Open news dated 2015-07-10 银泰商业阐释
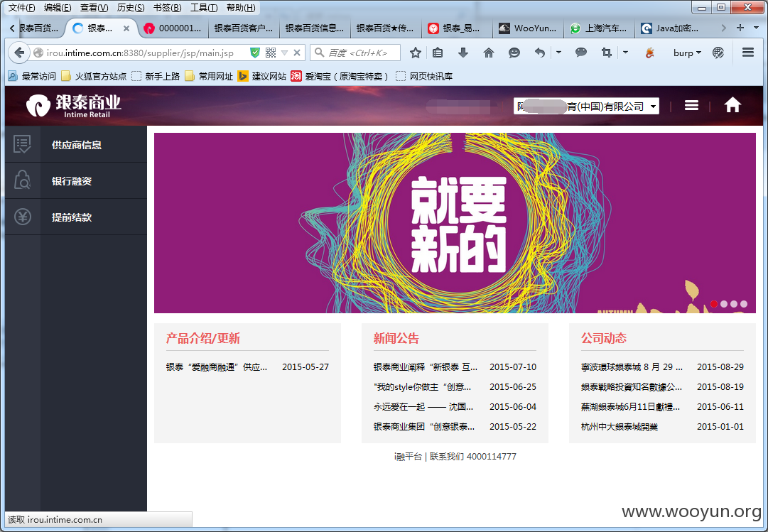 [425, 367]
